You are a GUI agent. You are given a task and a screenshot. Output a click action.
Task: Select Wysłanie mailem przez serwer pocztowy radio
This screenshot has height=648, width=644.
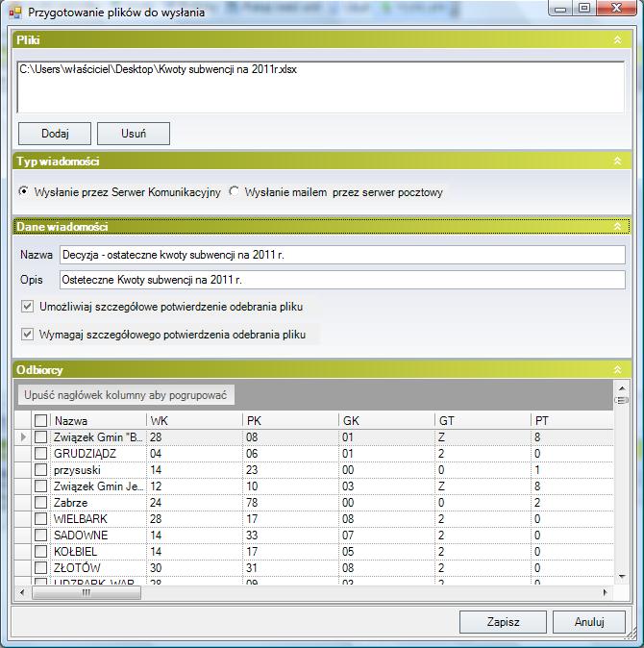click(235, 191)
